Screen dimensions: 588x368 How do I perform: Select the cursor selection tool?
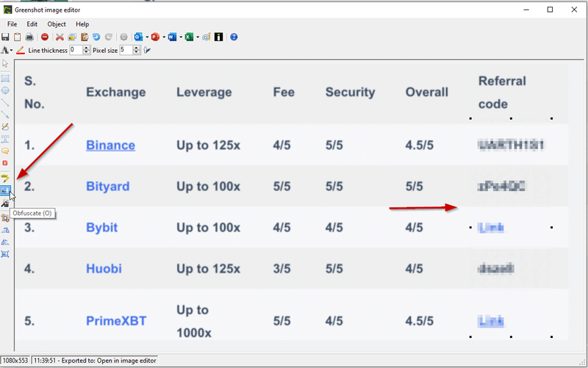point(5,64)
